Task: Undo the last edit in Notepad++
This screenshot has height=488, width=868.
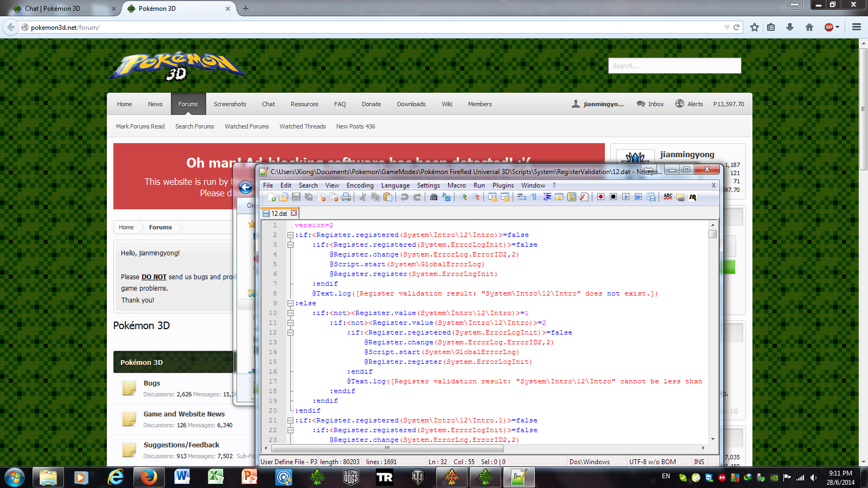Action: pyautogui.click(x=404, y=197)
